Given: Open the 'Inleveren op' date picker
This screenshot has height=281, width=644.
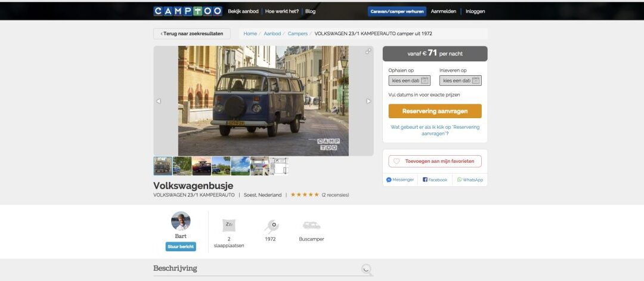Looking at the screenshot, I should [x=460, y=81].
